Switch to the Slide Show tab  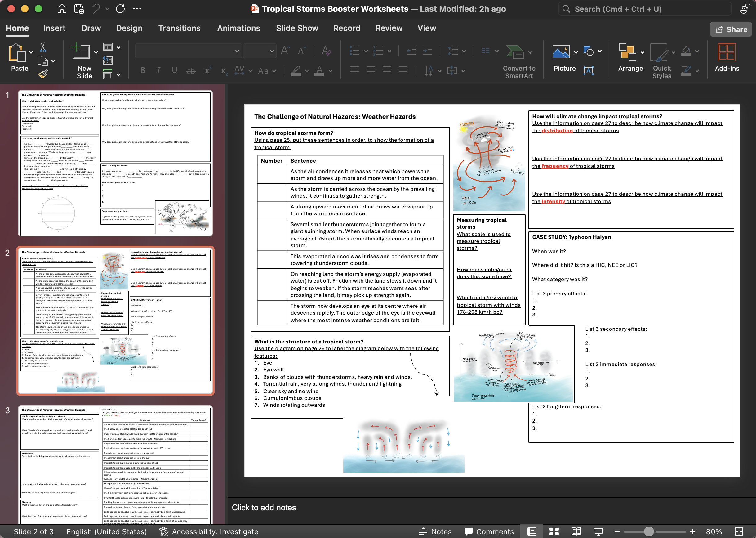click(297, 28)
